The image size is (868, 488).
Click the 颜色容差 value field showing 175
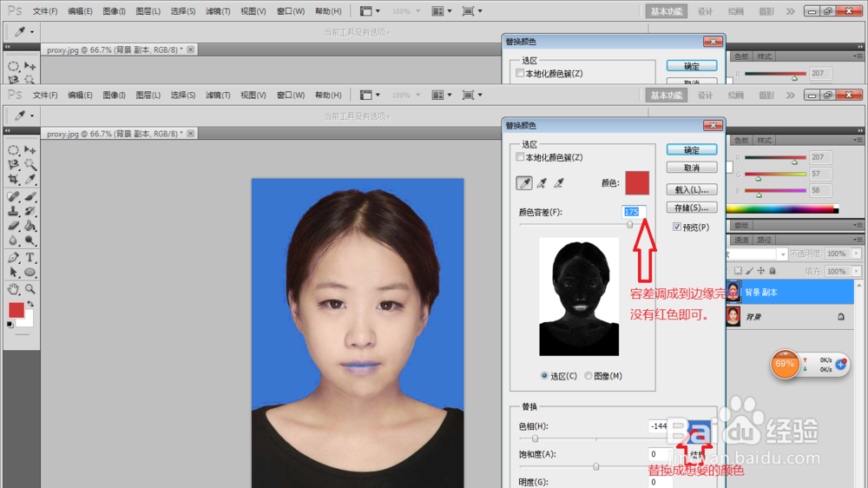(x=634, y=212)
